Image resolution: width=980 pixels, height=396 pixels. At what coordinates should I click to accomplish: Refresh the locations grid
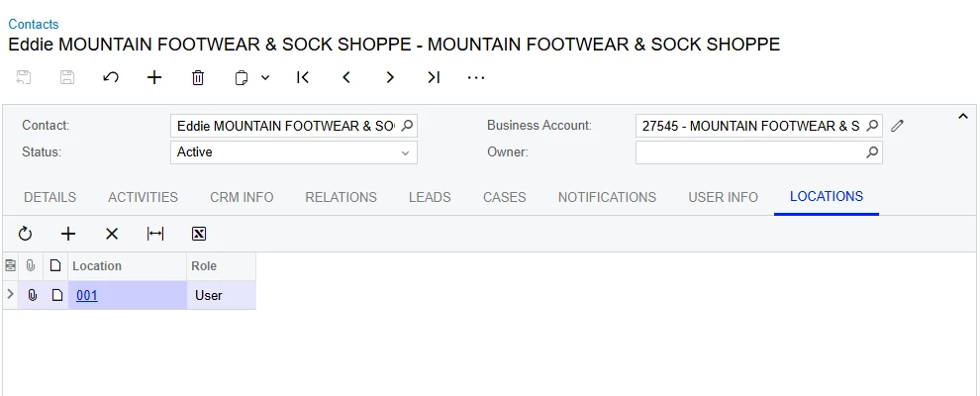25,234
